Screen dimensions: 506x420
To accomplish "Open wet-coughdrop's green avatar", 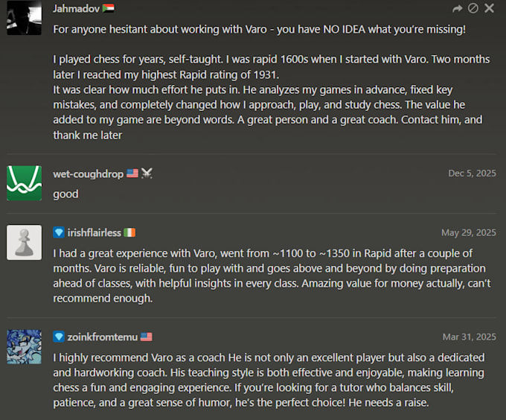I will pos(25,183).
